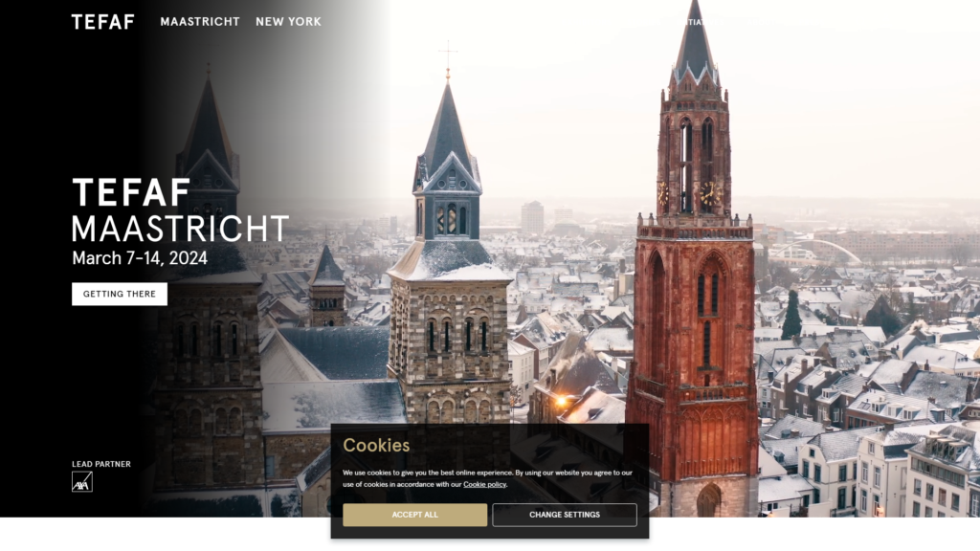Open the Maastricht menu item
980x551 pixels.
point(200,22)
